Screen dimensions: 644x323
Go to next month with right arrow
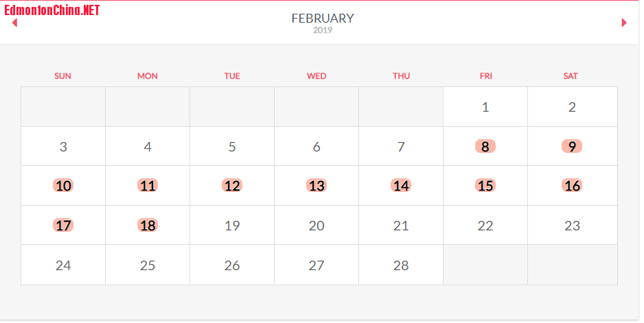(x=624, y=23)
